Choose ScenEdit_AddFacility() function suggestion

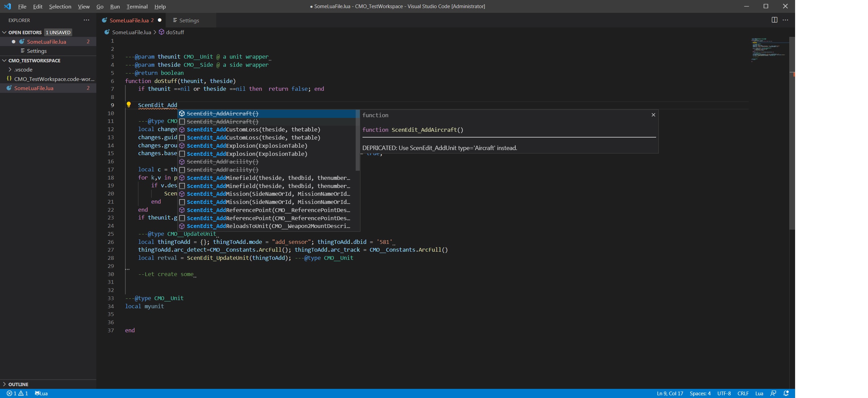[x=267, y=162]
